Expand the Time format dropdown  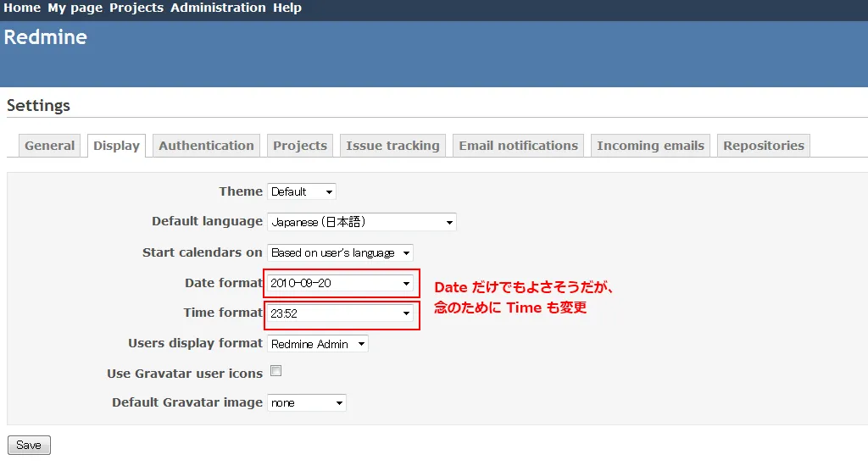pyautogui.click(x=340, y=313)
